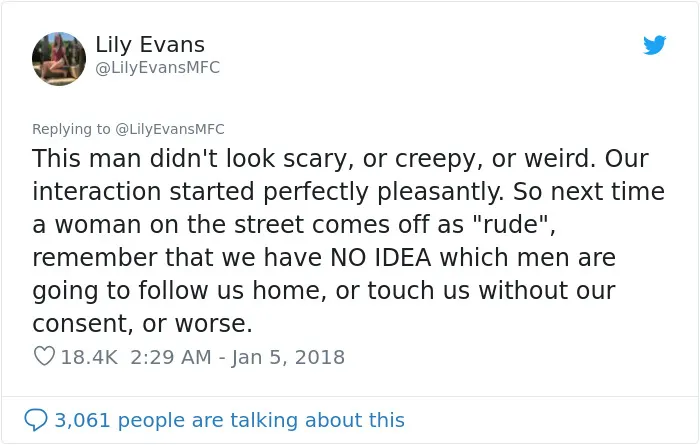700x445 pixels.
Task: Open @LilyEvansMFC in the Replying to line
Action: click(170, 129)
